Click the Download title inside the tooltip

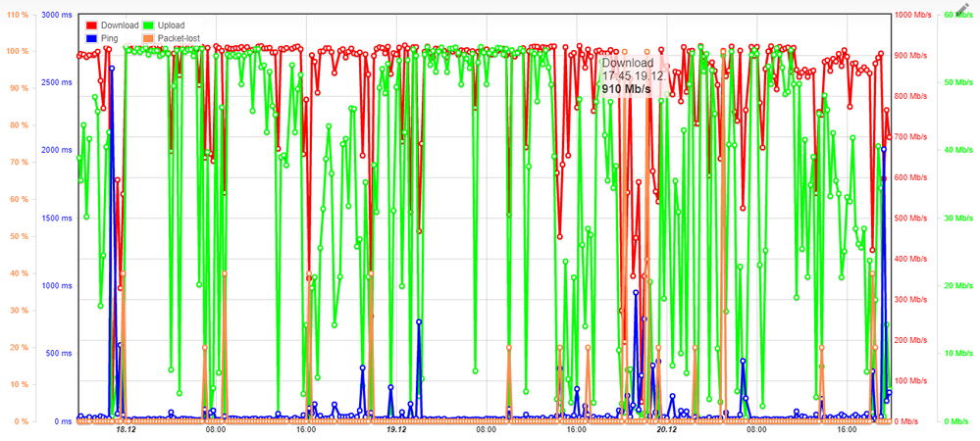tap(628, 63)
